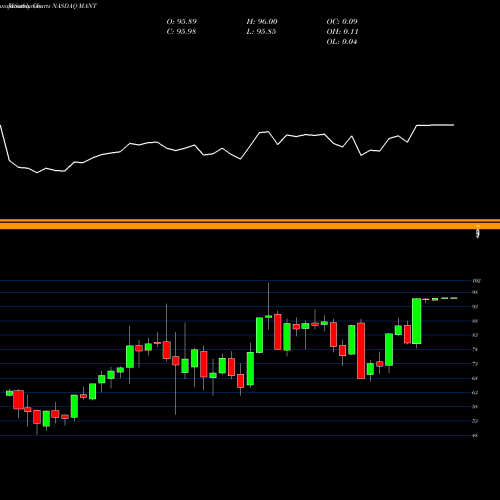
Task: Click the long red candle falling to 68
Action: tap(361, 351)
